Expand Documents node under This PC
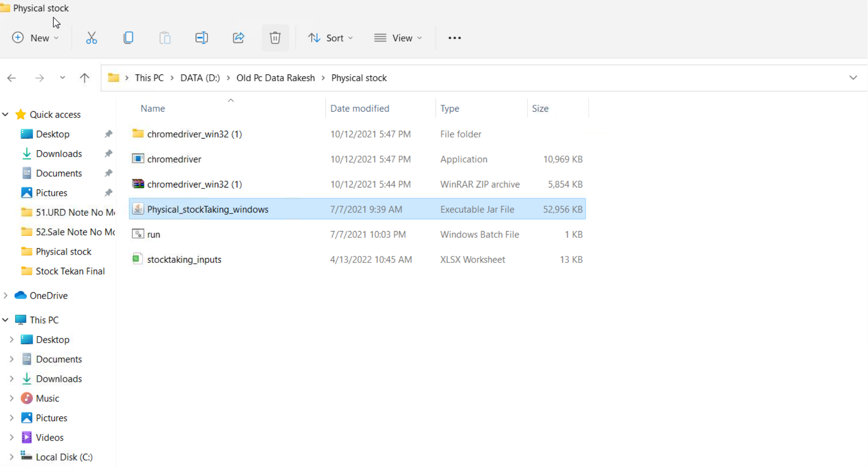868x467 pixels. (x=12, y=359)
